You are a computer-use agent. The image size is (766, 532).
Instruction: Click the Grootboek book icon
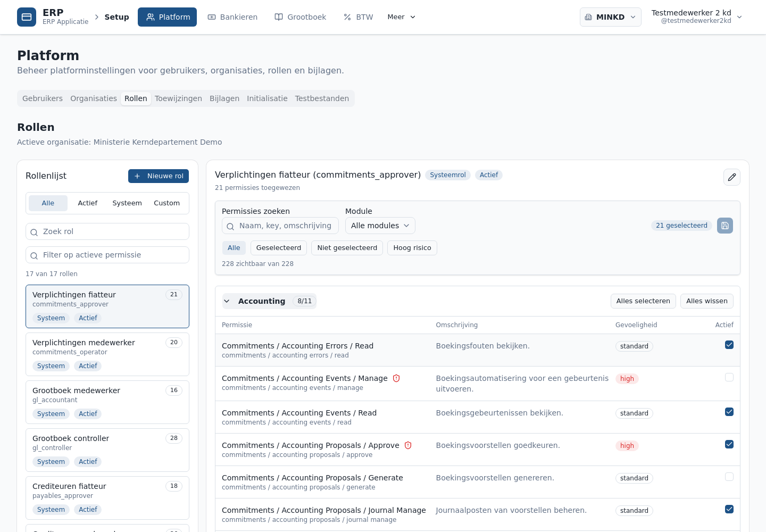tap(279, 17)
